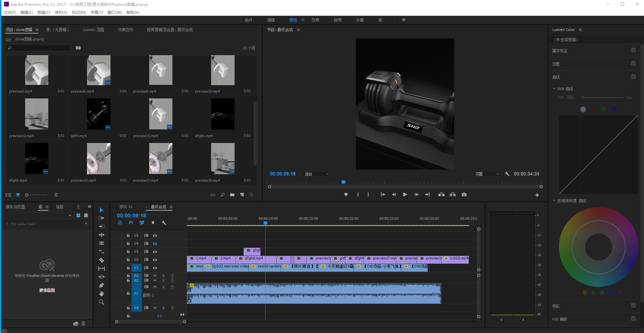Collapse the 色相饱和度 曲线 section

(x=554, y=200)
